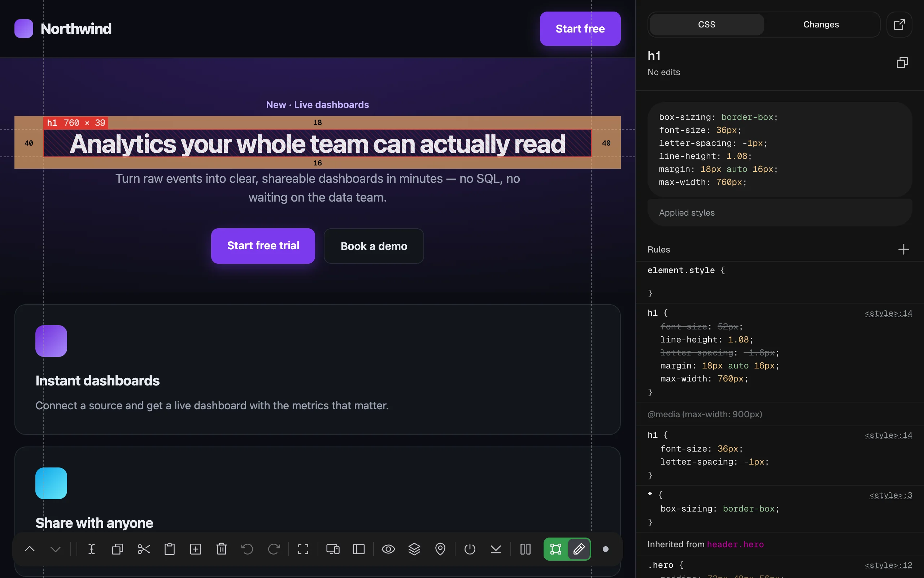924x578 pixels.
Task: Click inside the element.style rule block
Action: [x=780, y=282]
